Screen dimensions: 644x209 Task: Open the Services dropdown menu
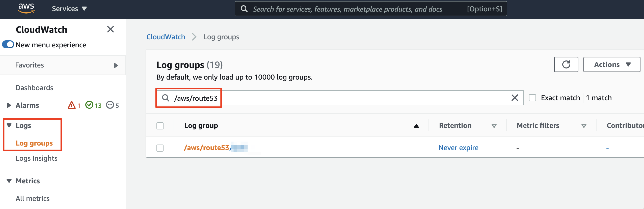click(x=69, y=9)
